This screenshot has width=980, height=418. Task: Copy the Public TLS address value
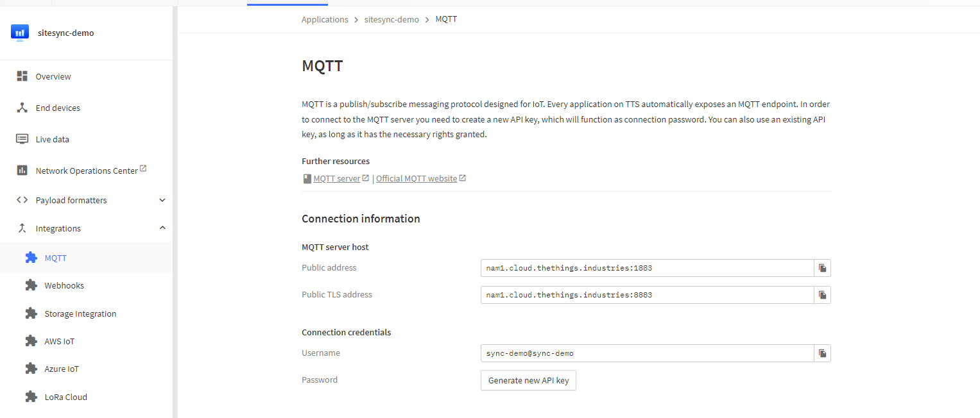(822, 295)
